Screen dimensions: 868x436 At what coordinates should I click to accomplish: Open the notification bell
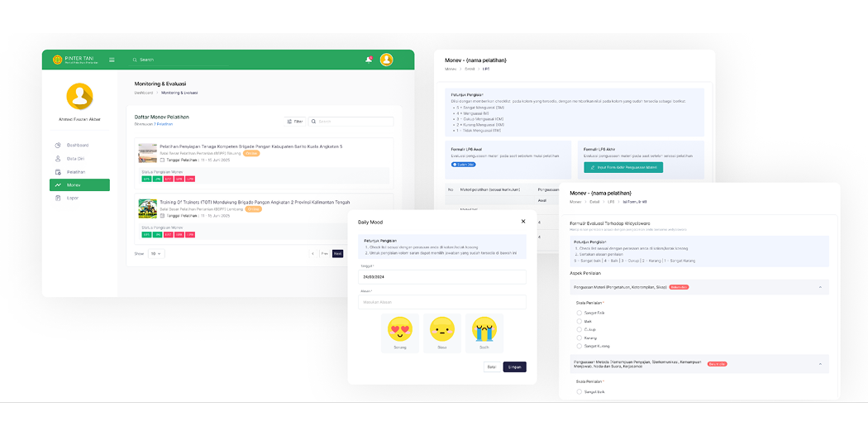369,60
